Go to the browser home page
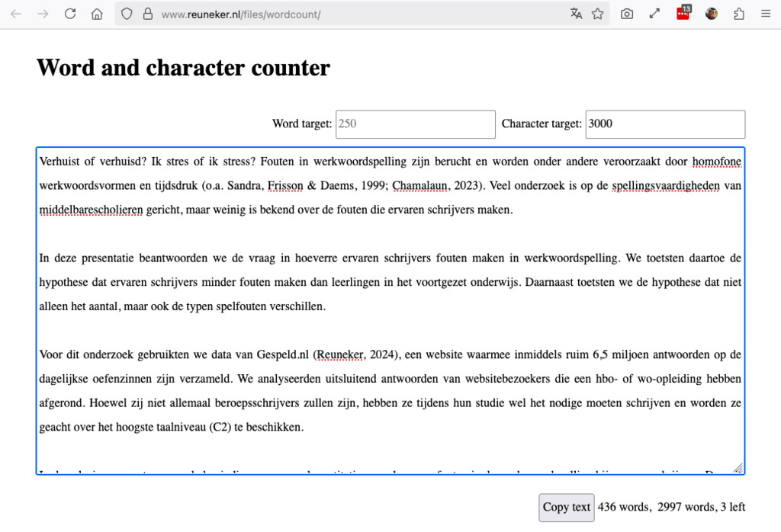 pos(97,13)
